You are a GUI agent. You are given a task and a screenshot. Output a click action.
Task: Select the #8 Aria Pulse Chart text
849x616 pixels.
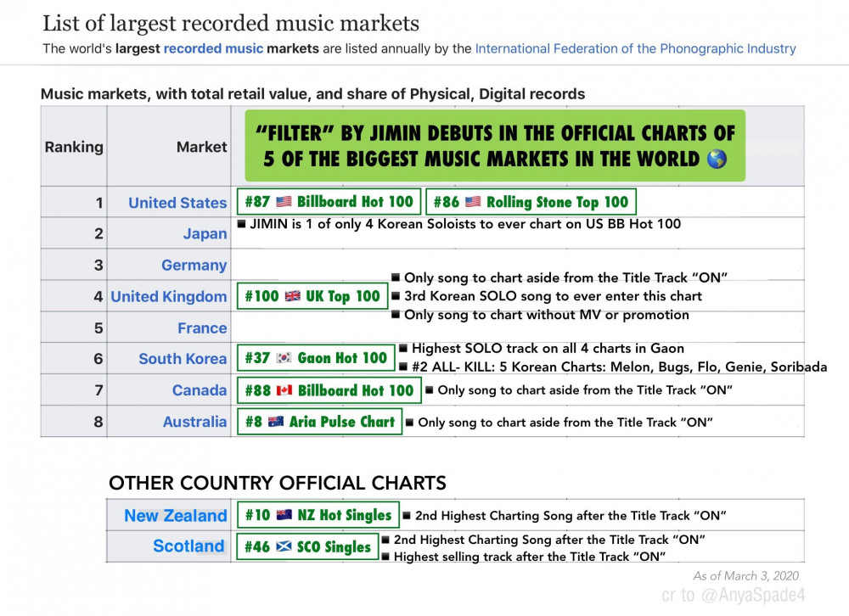coord(319,422)
